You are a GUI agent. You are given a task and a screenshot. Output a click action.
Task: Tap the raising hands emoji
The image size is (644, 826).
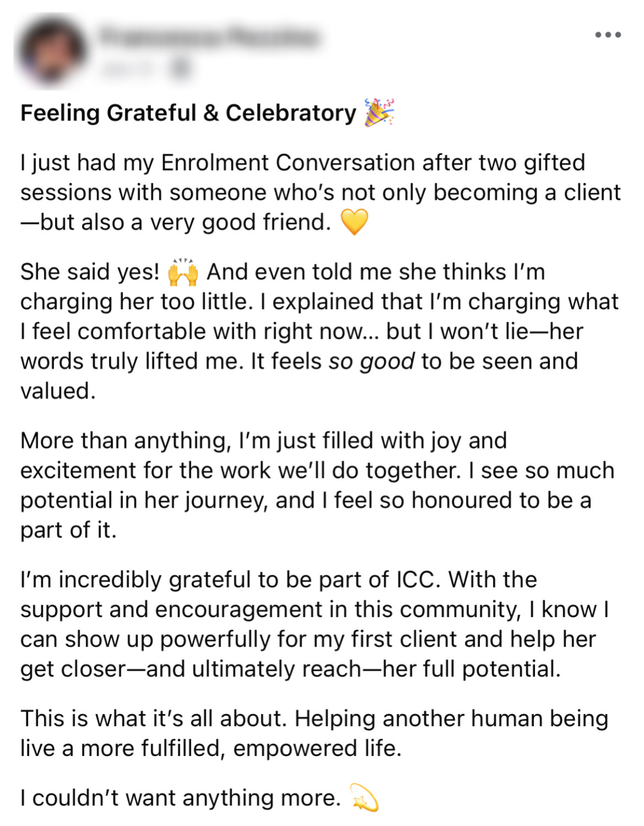click(183, 272)
